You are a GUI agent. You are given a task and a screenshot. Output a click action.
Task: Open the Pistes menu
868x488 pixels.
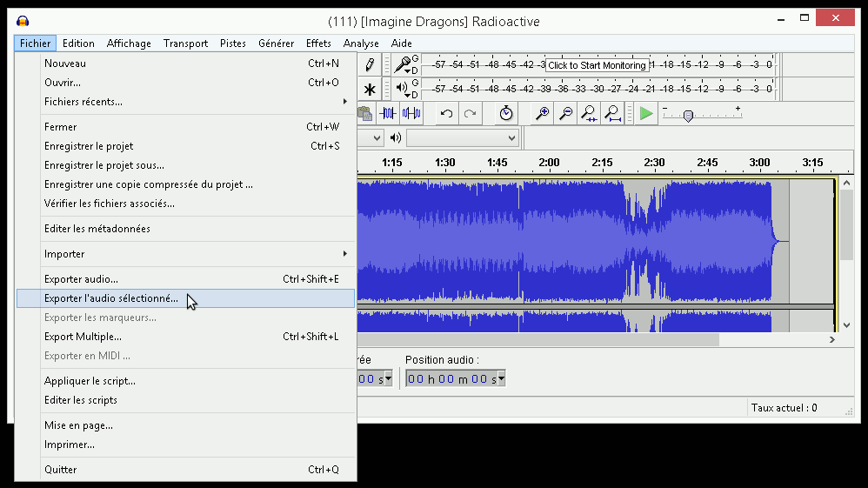click(x=232, y=43)
